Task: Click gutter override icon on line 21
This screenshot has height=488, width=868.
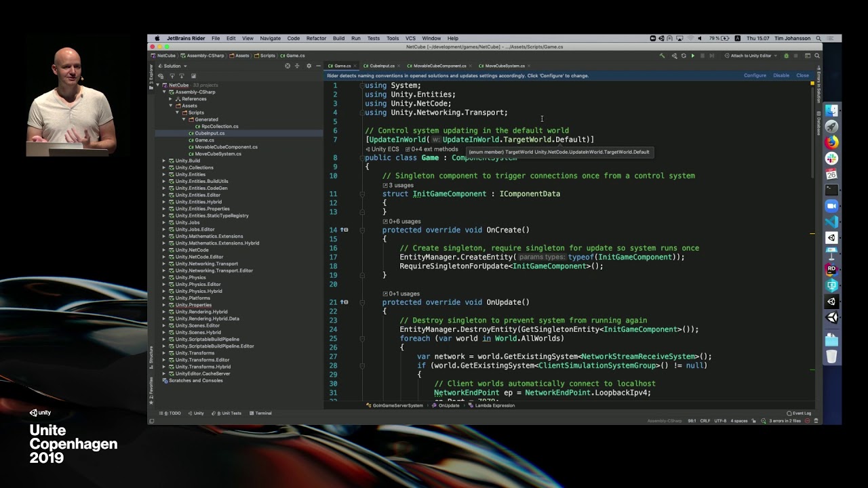Action: click(x=344, y=302)
